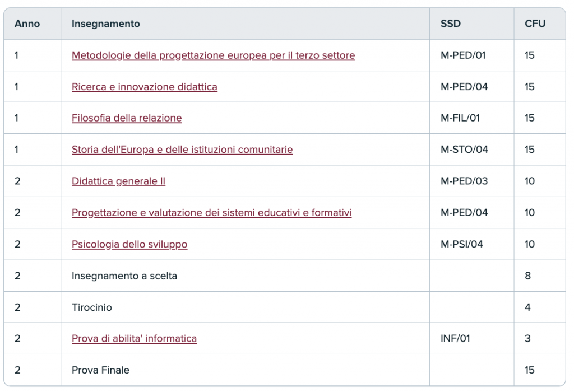Screen dimensions: 574x392
Task: Open Ricerca e innovazione didattica course
Action: [x=144, y=87]
